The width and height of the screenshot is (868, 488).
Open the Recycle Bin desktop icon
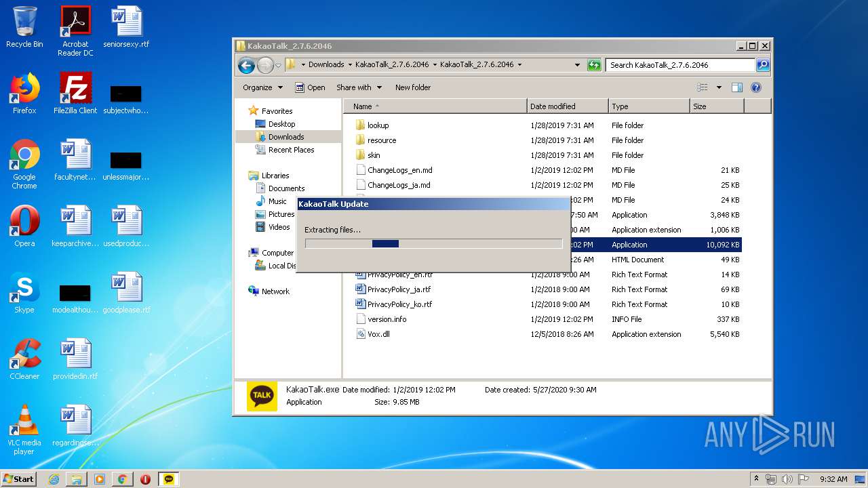24,27
